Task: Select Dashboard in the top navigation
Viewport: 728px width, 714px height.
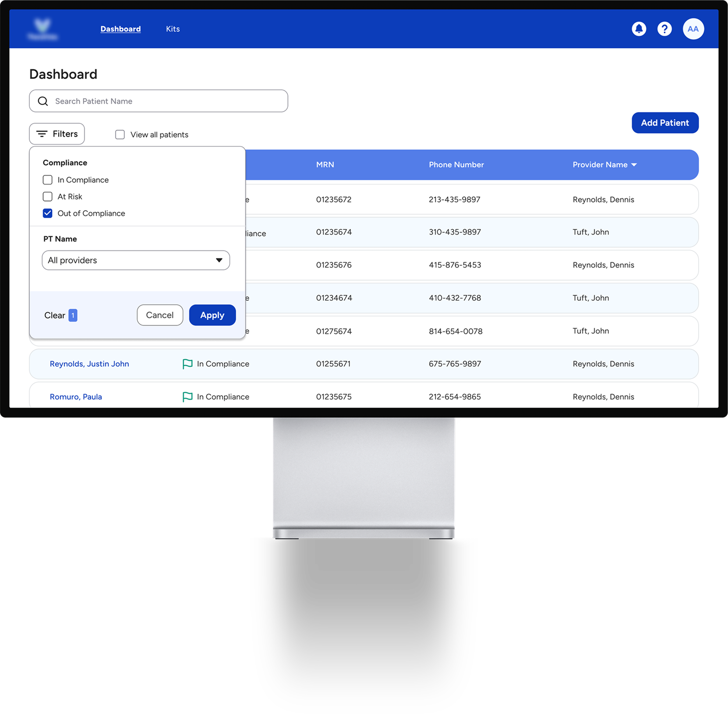Action: (x=121, y=29)
